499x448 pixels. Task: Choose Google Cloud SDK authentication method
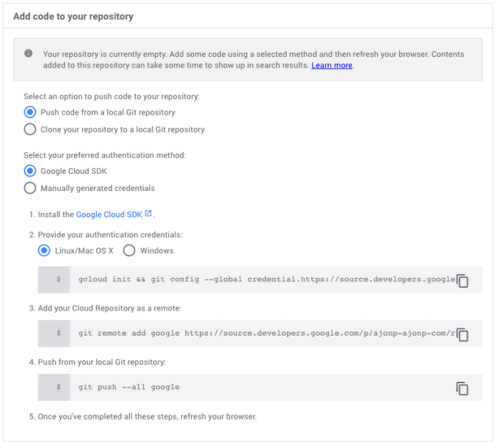(30, 171)
